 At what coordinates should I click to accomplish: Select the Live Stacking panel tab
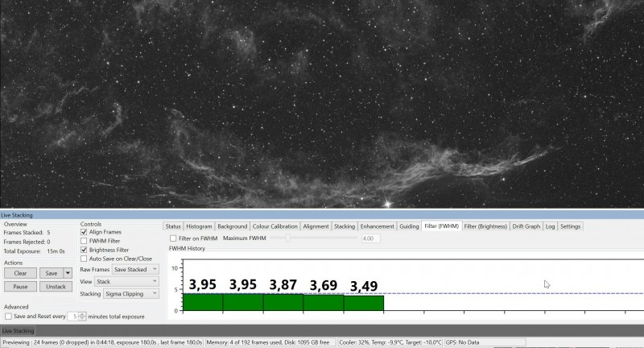point(18,331)
